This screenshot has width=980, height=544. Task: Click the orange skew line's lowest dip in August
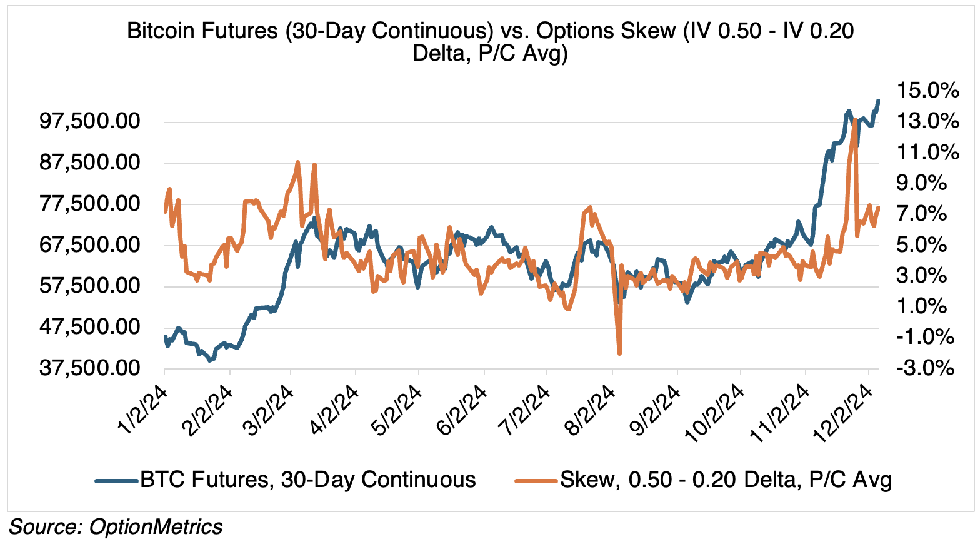(619, 354)
